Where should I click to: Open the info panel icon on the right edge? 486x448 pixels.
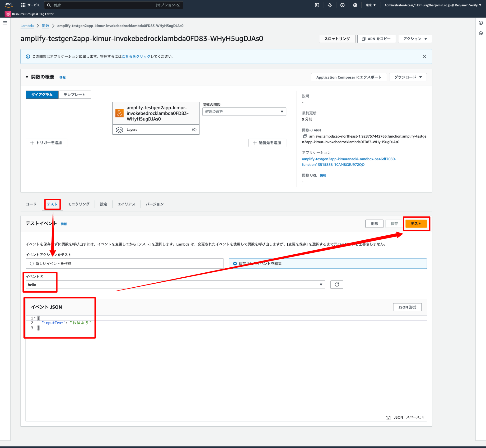click(481, 23)
